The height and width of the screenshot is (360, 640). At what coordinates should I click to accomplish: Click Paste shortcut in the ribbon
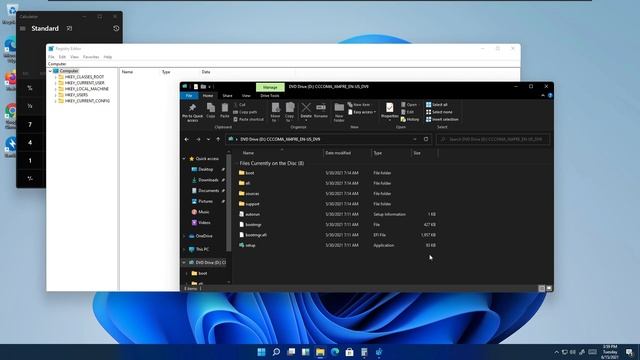[249, 120]
